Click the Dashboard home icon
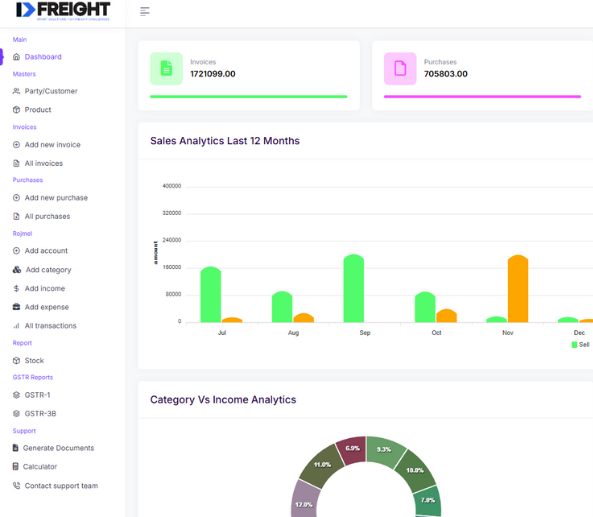The width and height of the screenshot is (593, 517). click(x=16, y=57)
